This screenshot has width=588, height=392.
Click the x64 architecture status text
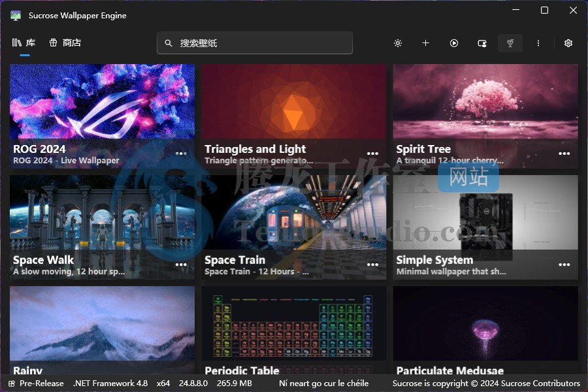pyautogui.click(x=163, y=384)
